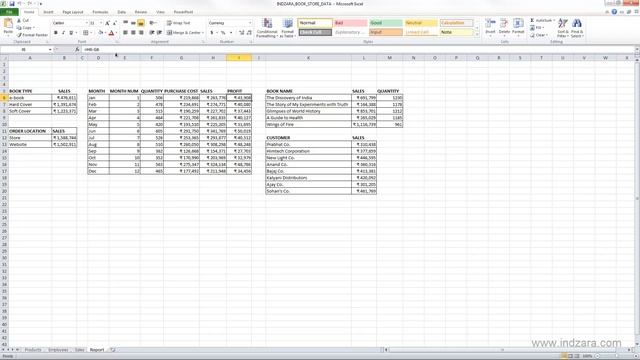Open the Products sheet tab

[x=33, y=350]
